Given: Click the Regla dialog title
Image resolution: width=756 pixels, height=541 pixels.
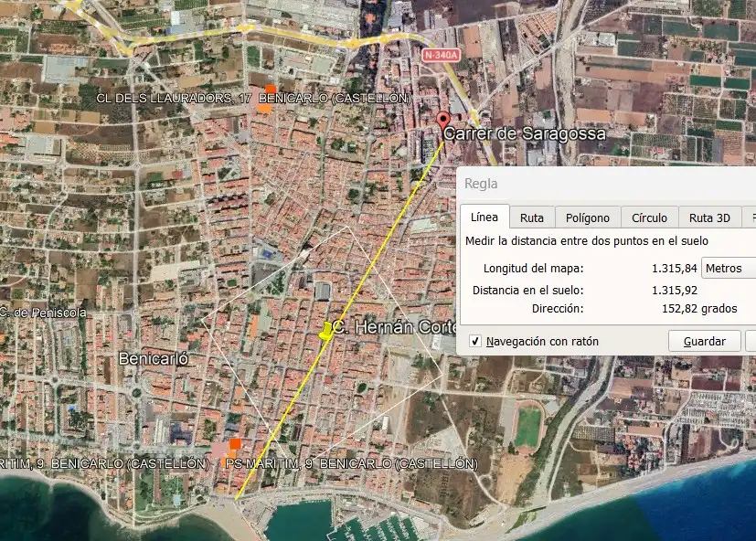Looking at the screenshot, I should [x=481, y=184].
